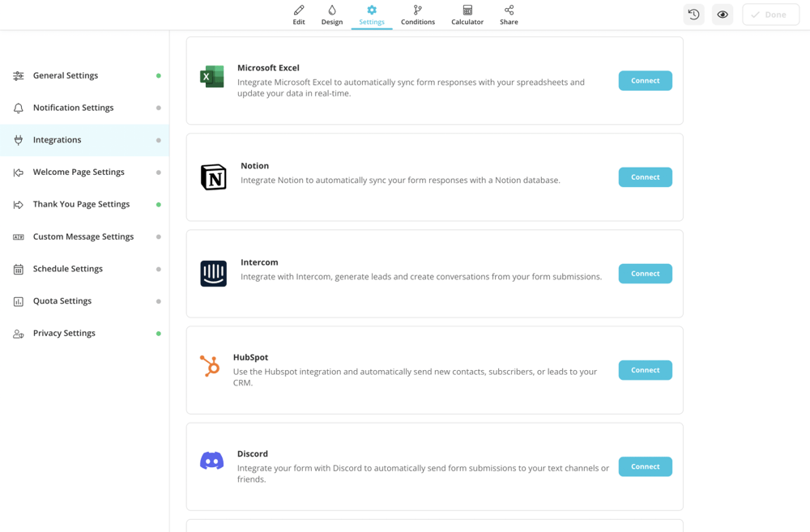Select Notification Settings in sidebar
Screen dimensions: 810x532
click(x=73, y=108)
